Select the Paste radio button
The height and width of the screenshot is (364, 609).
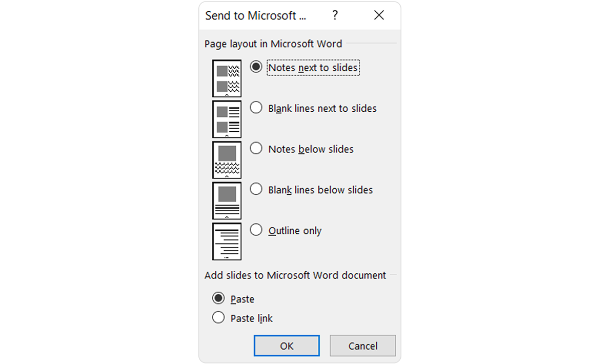tap(218, 298)
